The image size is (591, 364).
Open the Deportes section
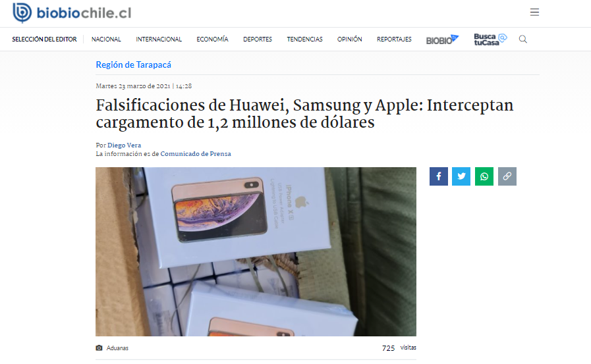(258, 39)
